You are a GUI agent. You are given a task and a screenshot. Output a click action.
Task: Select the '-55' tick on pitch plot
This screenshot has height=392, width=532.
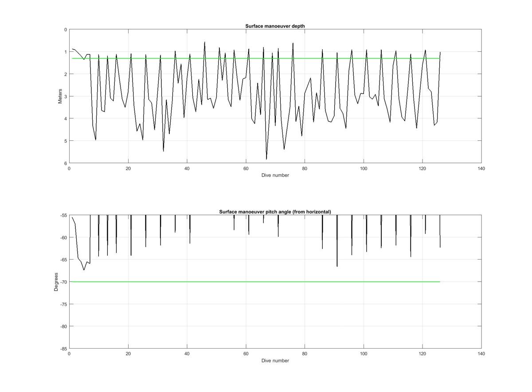63,215
